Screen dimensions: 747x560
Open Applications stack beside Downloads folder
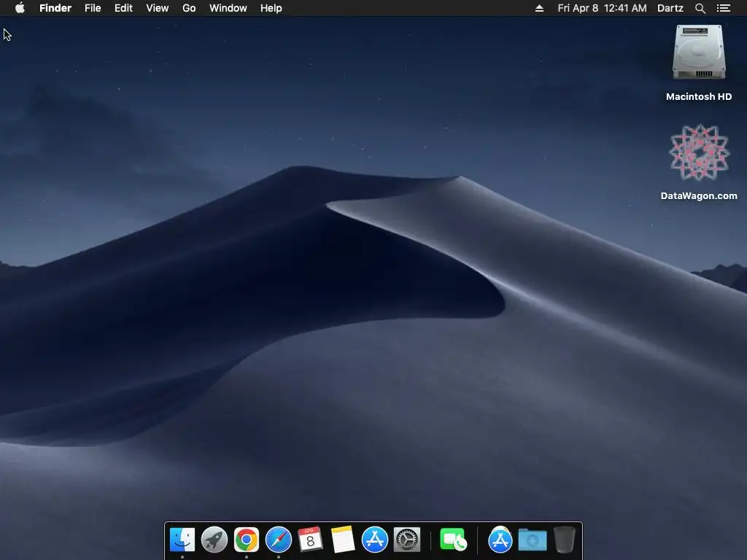pyautogui.click(x=500, y=540)
